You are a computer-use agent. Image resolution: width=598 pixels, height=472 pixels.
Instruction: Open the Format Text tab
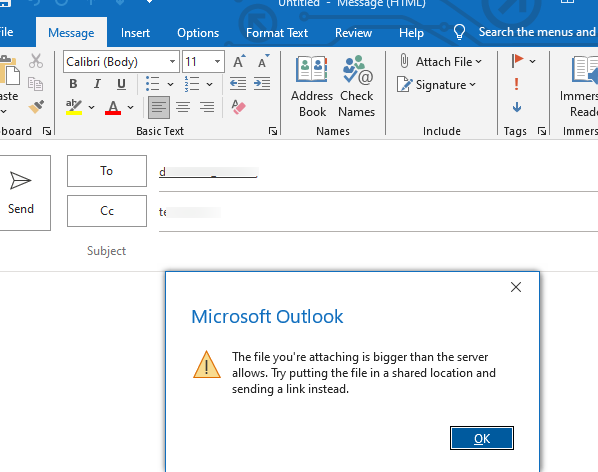pos(277,33)
